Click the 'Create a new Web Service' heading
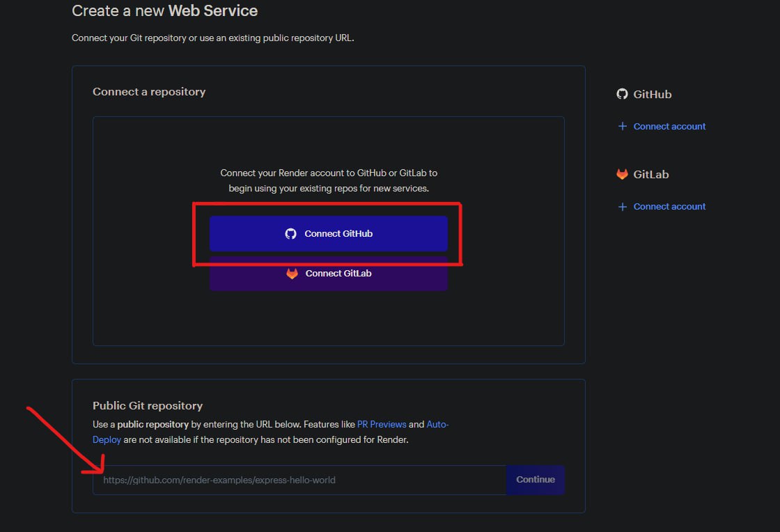This screenshot has height=532, width=780. 164,11
